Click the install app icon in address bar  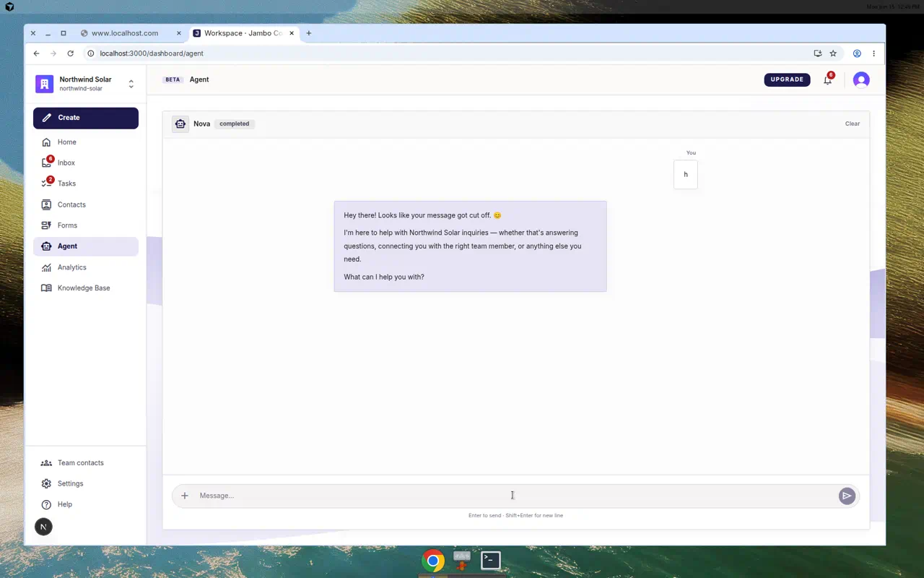[817, 53]
